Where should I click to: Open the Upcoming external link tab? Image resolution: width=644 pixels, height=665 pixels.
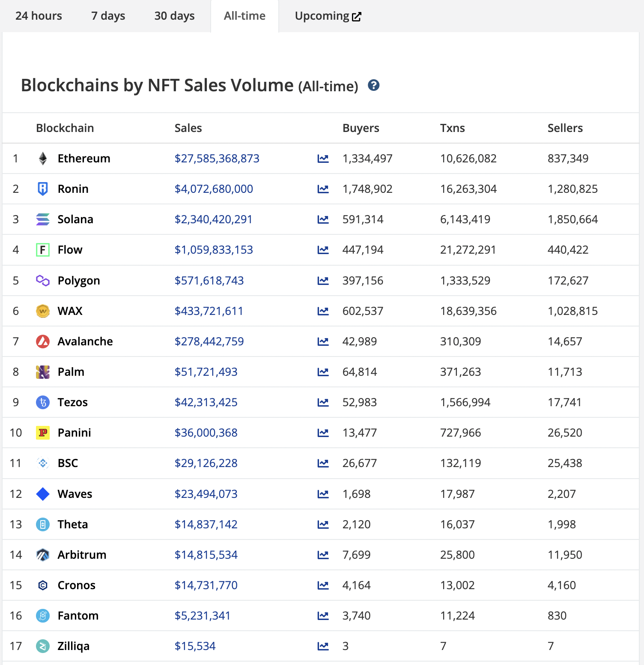pos(328,16)
